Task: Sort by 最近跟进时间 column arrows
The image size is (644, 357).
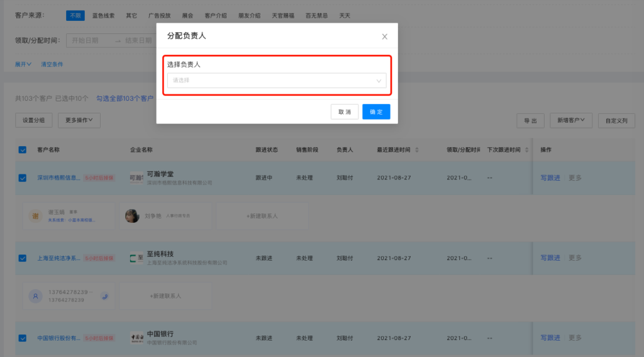Action: (417, 150)
